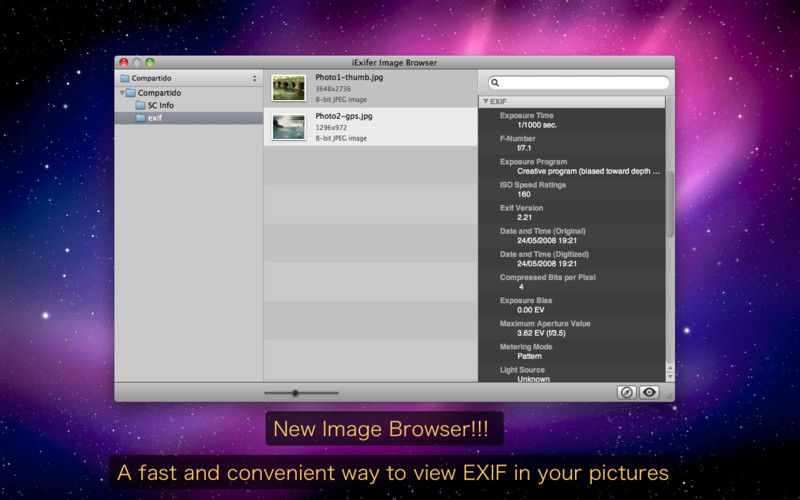Select the Compartido folder in the tree

click(x=159, y=93)
